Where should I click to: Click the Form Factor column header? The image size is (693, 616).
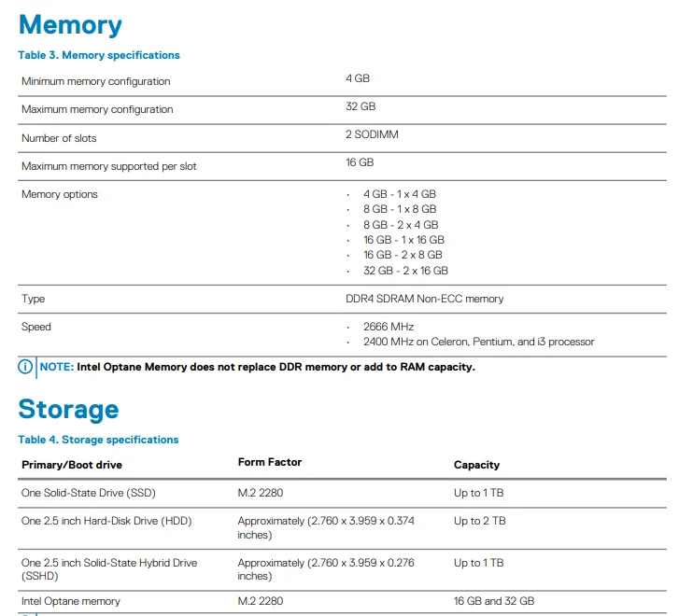[270, 462]
